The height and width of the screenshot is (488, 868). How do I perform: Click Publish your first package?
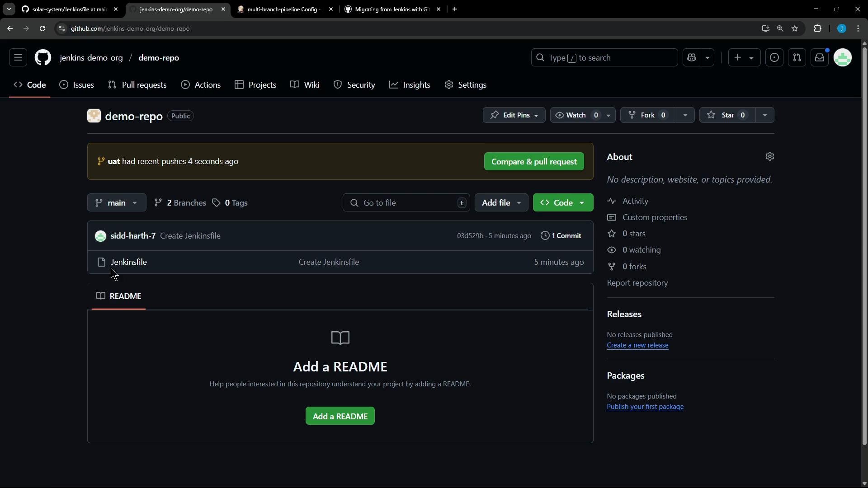[x=645, y=407]
